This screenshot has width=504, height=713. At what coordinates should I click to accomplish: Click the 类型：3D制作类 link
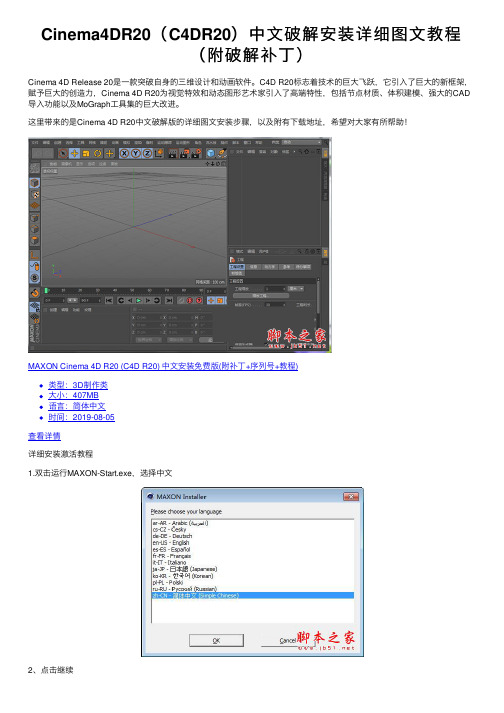pos(78,385)
